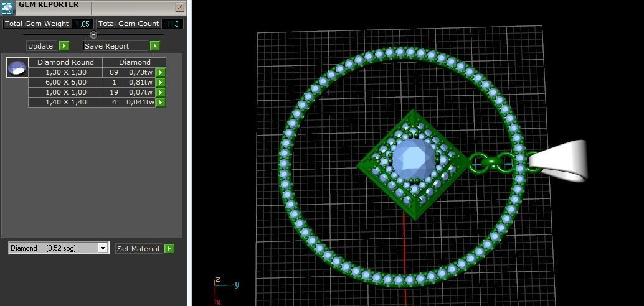Image resolution: width=644 pixels, height=306 pixels.
Task: Click the Diamond Round header cell
Action: [x=65, y=62]
